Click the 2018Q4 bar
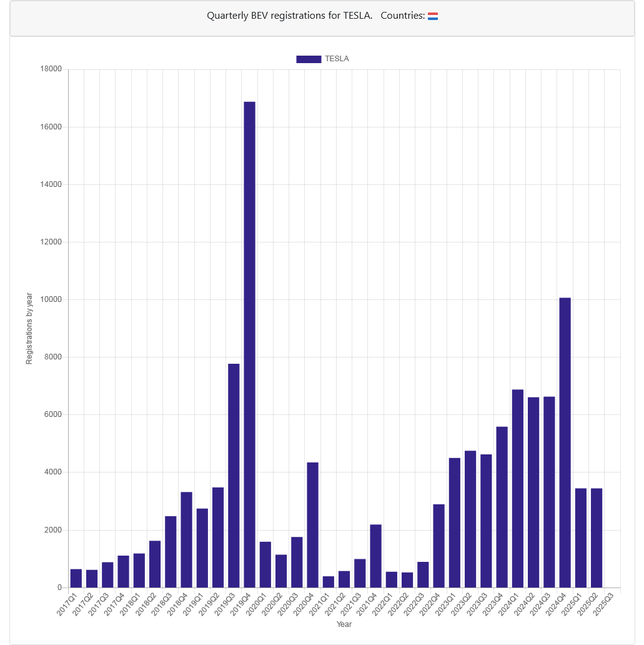The height and width of the screenshot is (645, 644). point(186,540)
